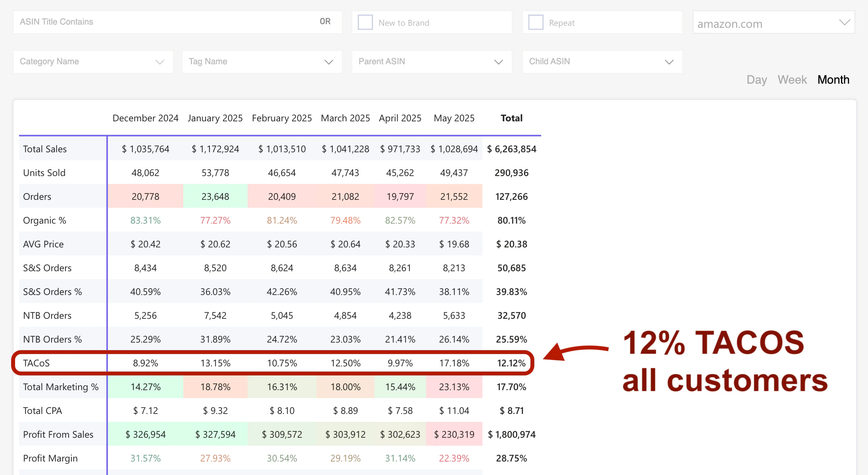Screen dimensions: 868x475
Task: Click total TACoS value 12.12%
Action: pos(511,363)
